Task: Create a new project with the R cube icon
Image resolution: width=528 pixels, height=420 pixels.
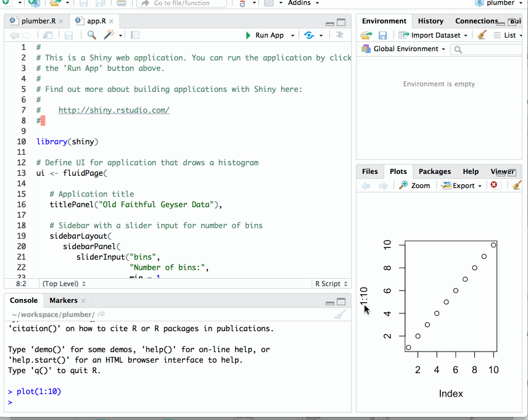Action: pos(34,3)
